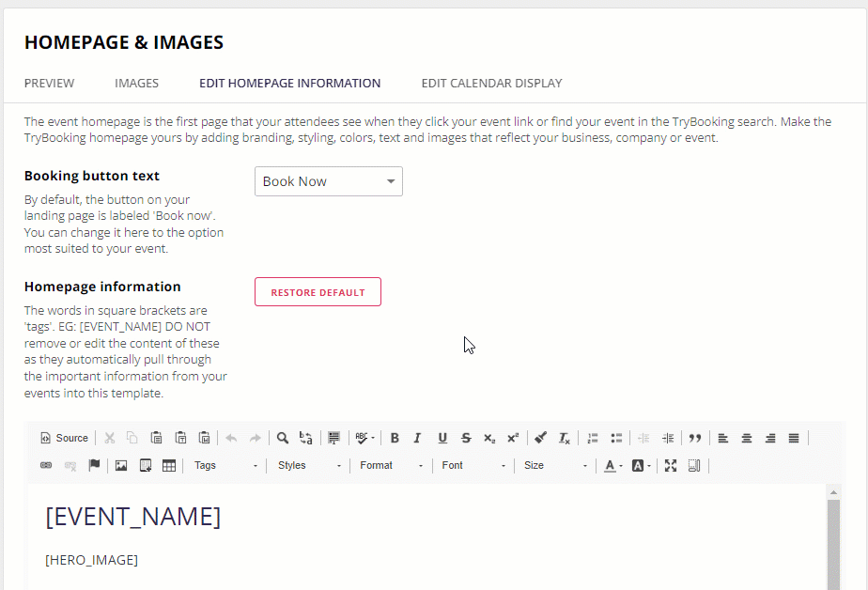Insert a table into the editor
This screenshot has height=590, width=868.
click(x=169, y=465)
